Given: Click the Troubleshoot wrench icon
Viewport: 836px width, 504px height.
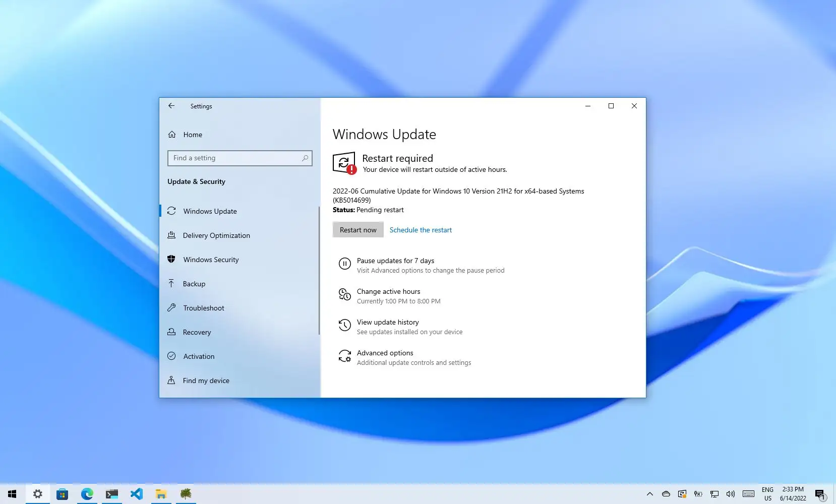Looking at the screenshot, I should point(171,307).
